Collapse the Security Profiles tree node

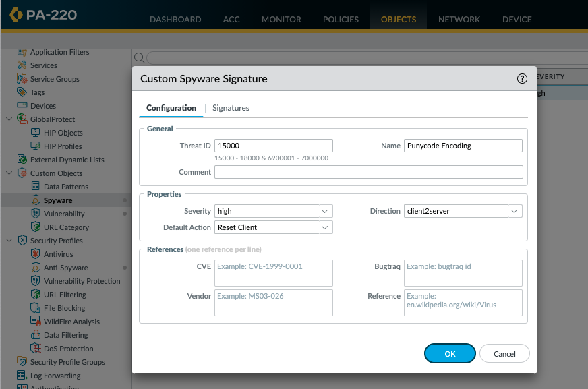pyautogui.click(x=9, y=241)
